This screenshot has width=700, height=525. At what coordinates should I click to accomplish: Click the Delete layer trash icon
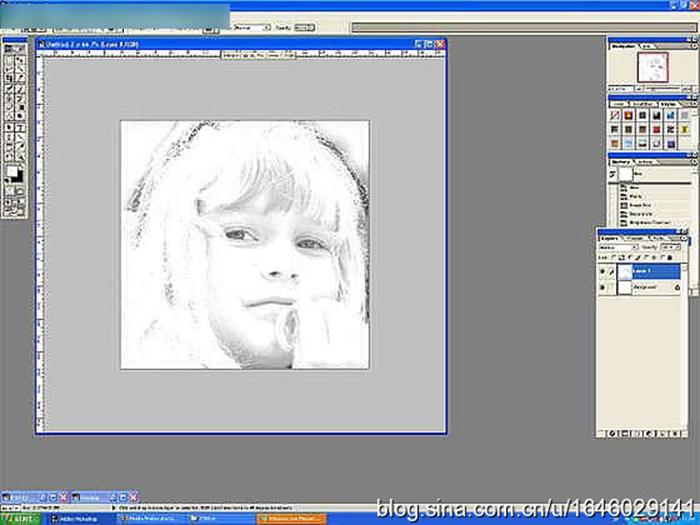coord(675,433)
